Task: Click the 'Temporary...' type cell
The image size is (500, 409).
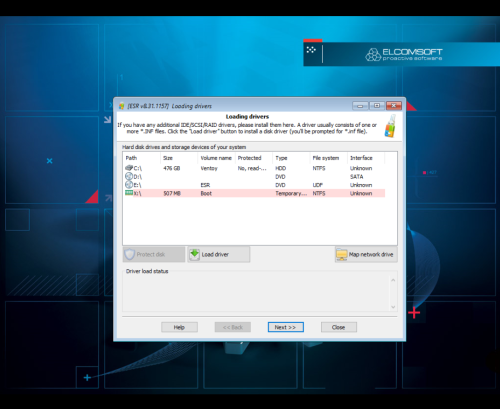Action: coord(291,193)
